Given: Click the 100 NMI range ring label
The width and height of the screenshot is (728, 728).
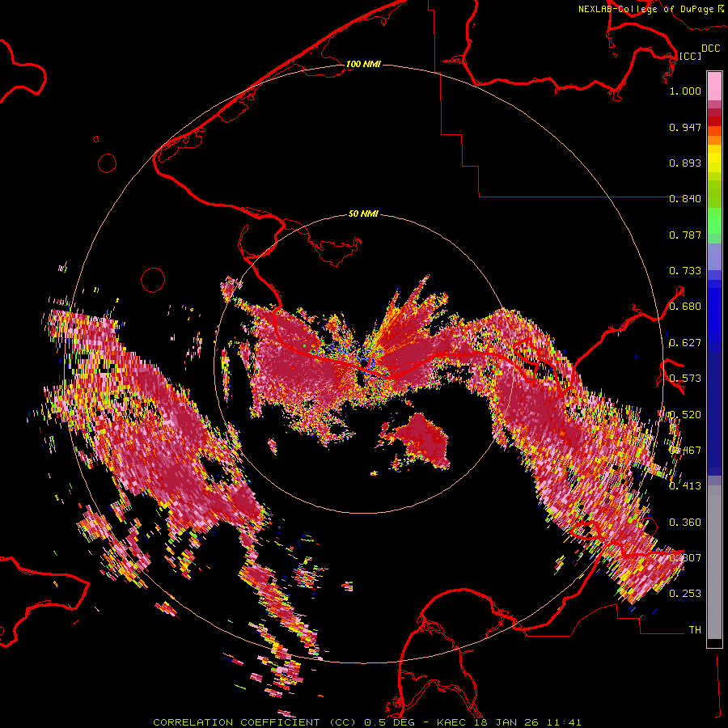Looking at the screenshot, I should [x=363, y=64].
